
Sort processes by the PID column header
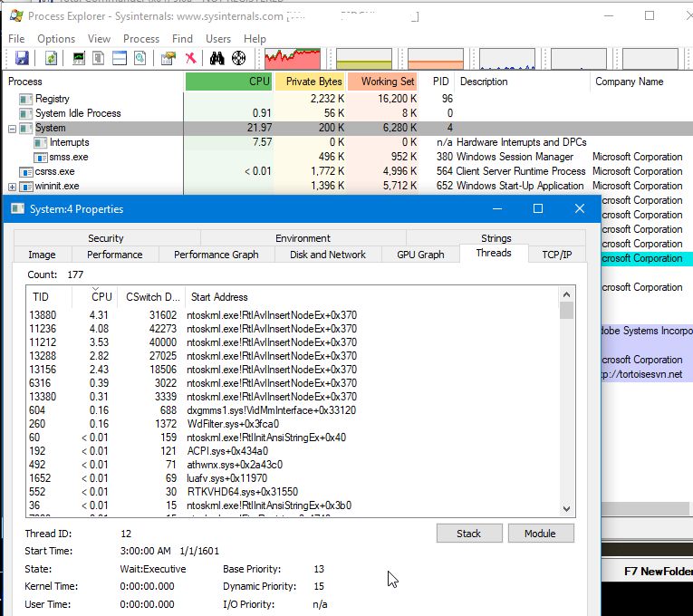437,82
